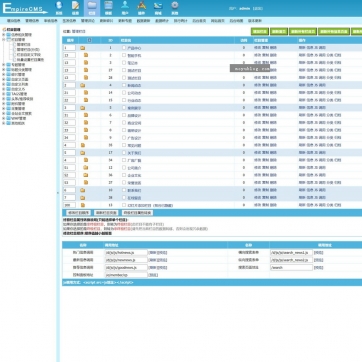
Task: Tick the checkbox in ID 3 row
Action: pyautogui.click(x=124, y=63)
